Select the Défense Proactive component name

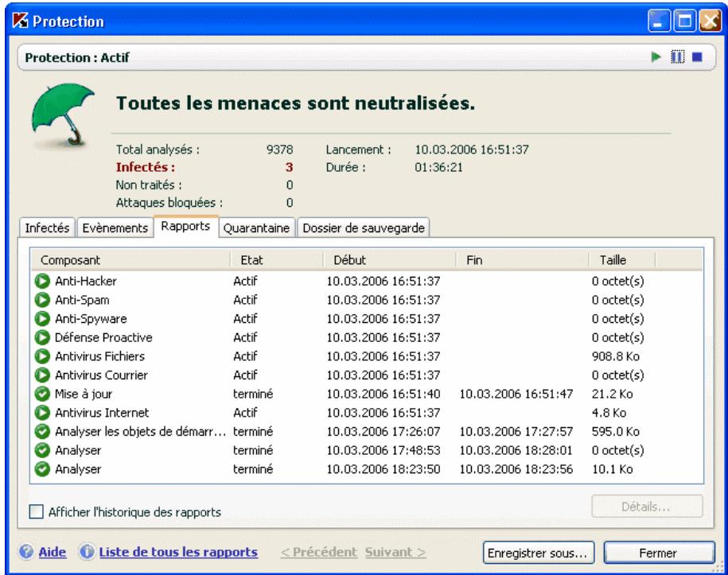pyautogui.click(x=103, y=337)
